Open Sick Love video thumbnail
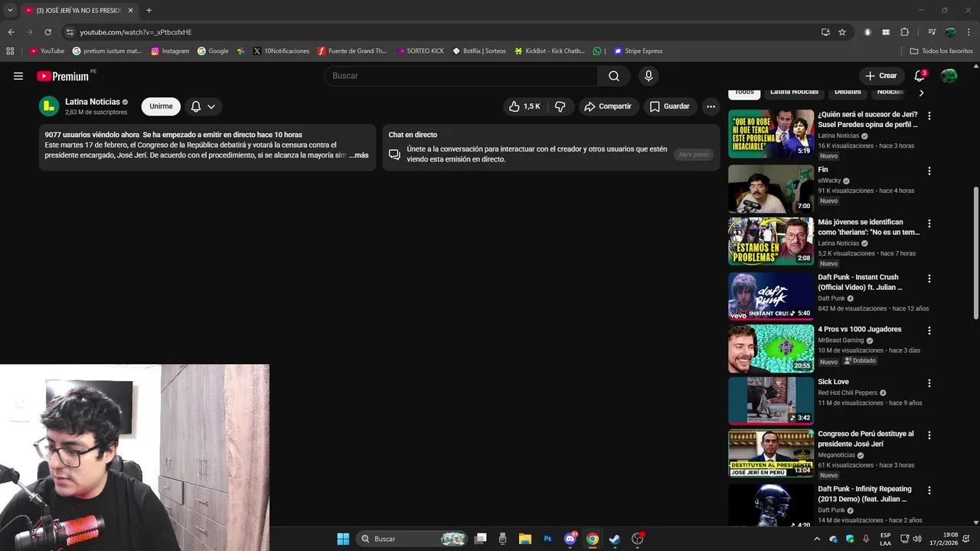 (771, 400)
